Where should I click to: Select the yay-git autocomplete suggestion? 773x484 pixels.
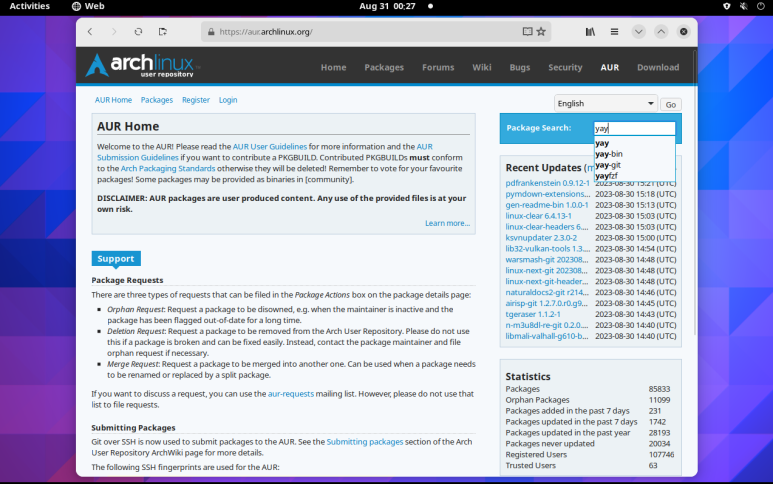coord(634,165)
